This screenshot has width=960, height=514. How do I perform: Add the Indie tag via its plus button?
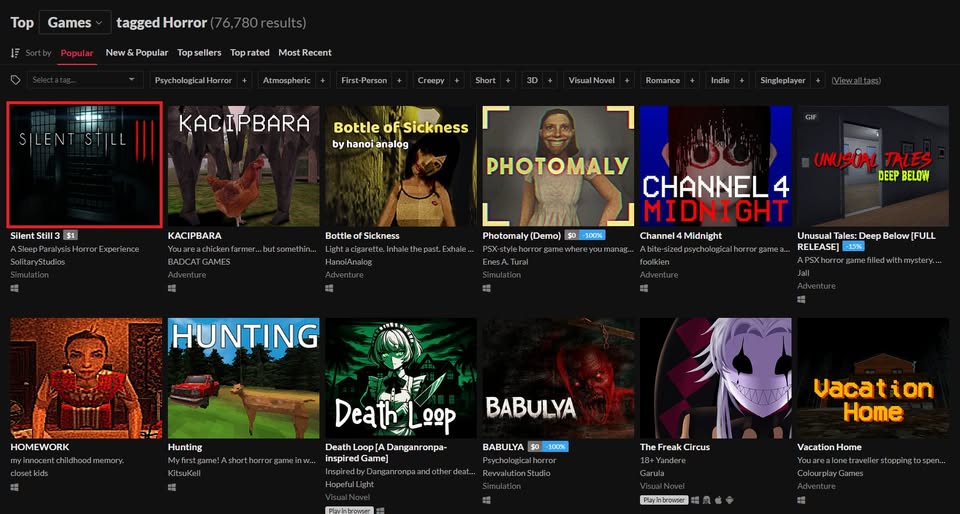pos(741,80)
